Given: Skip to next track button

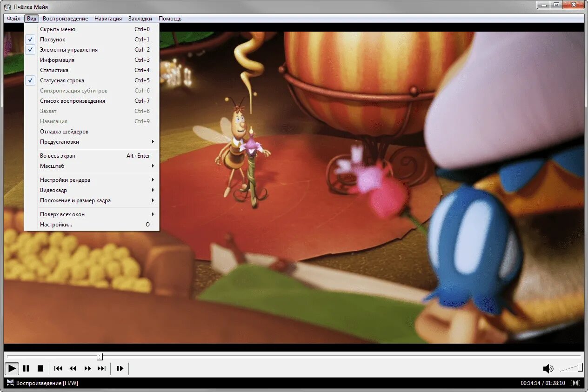Looking at the screenshot, I should tap(101, 368).
